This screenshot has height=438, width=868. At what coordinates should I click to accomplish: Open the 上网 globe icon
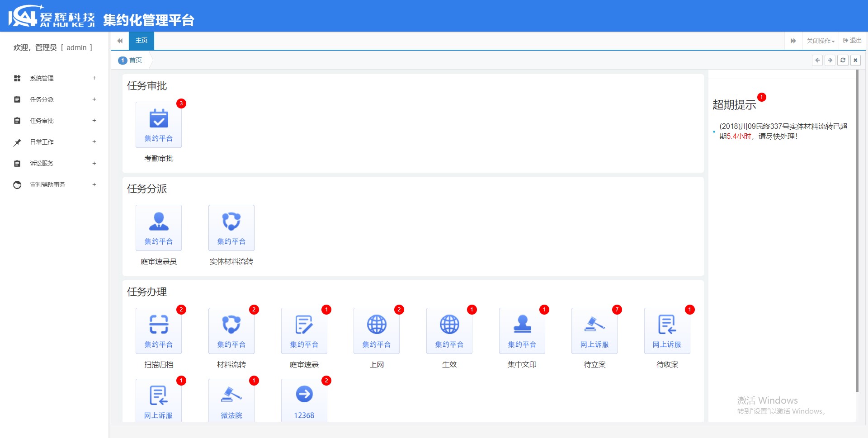click(x=377, y=331)
